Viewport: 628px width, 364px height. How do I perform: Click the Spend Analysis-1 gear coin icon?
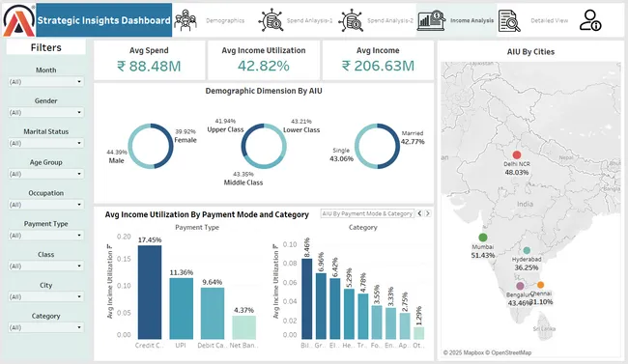(271, 20)
